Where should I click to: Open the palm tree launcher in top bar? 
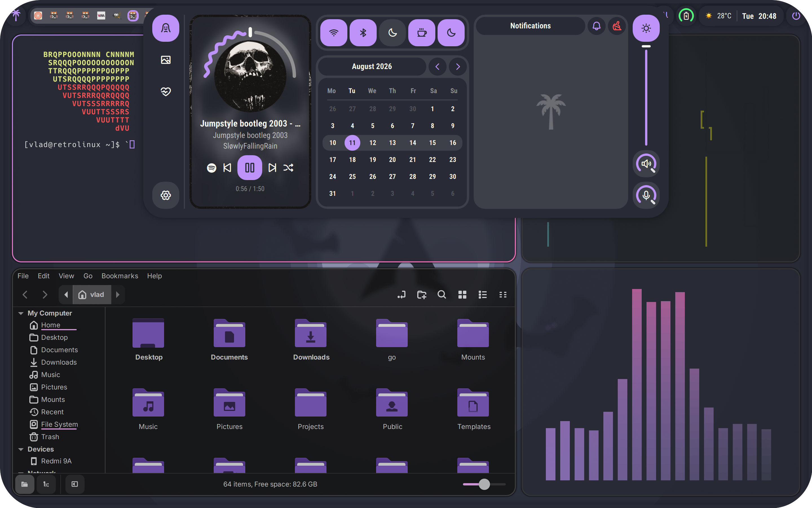tap(16, 16)
